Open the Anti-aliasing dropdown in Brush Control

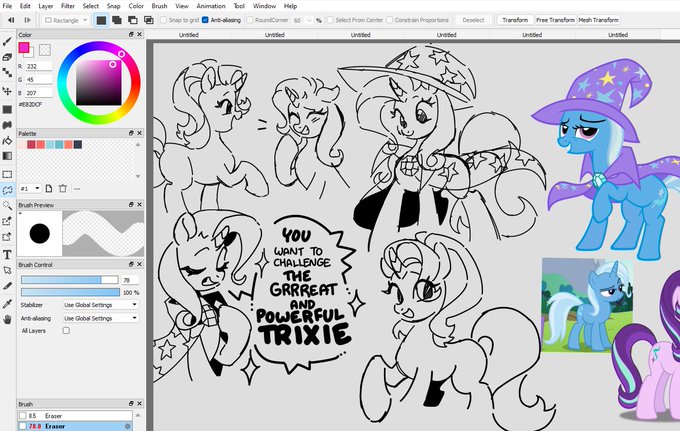pyautogui.click(x=101, y=318)
